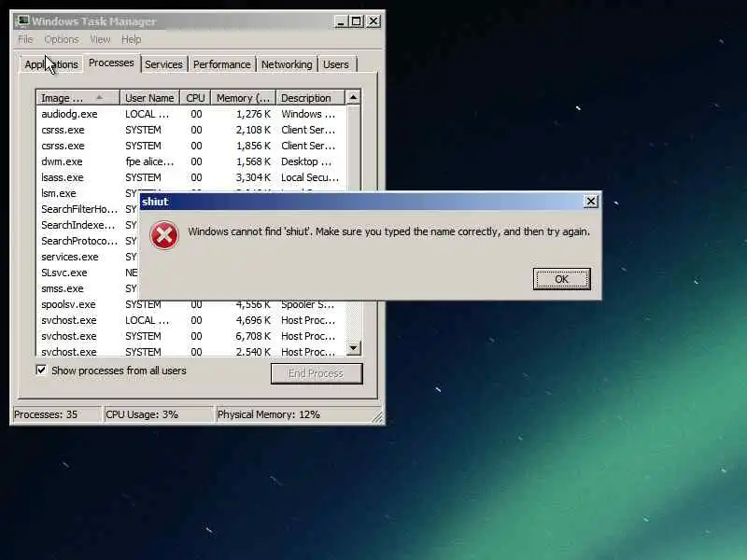Open the File menu in Task Manager
Viewport: 747px width, 560px height.
[25, 39]
